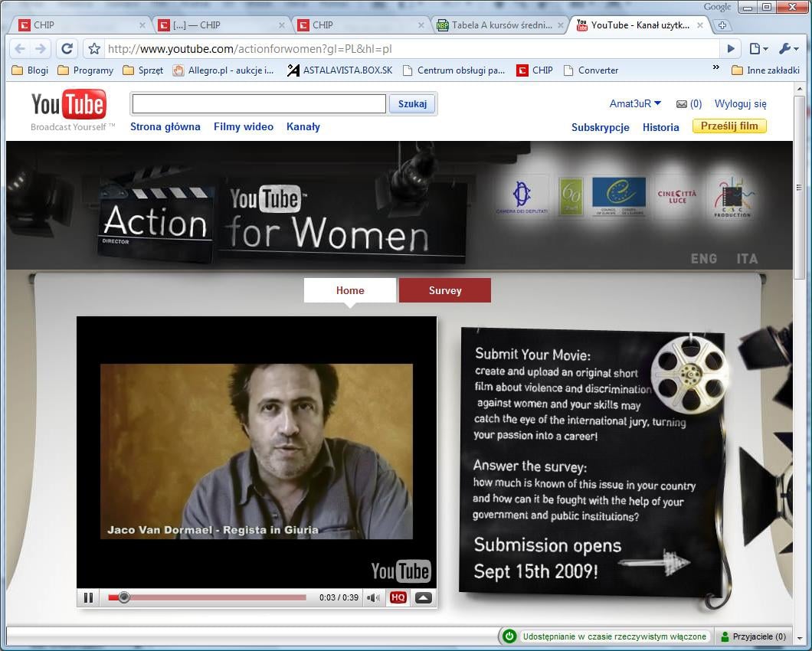Reload the page with the refresh icon
This screenshot has height=651, width=812.
(x=67, y=48)
